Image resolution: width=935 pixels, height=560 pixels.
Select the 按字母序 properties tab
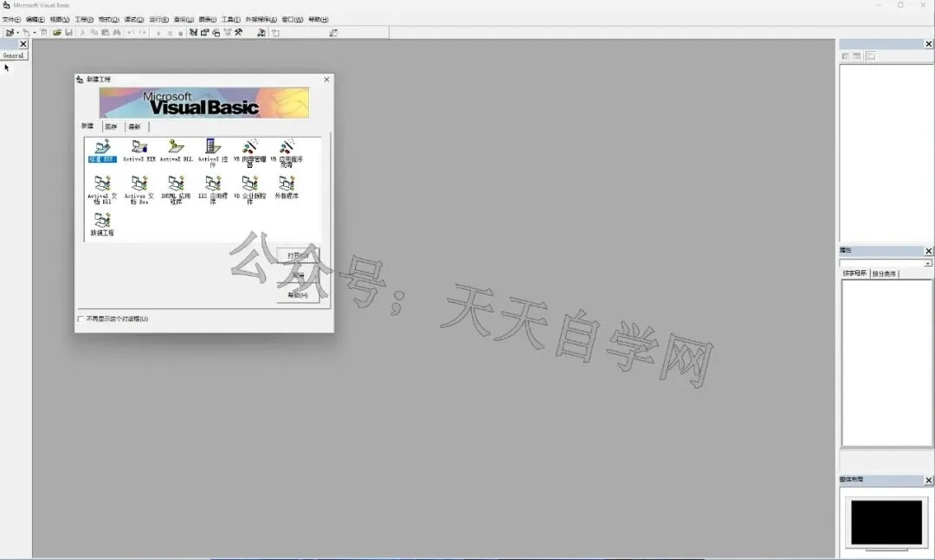click(x=854, y=274)
